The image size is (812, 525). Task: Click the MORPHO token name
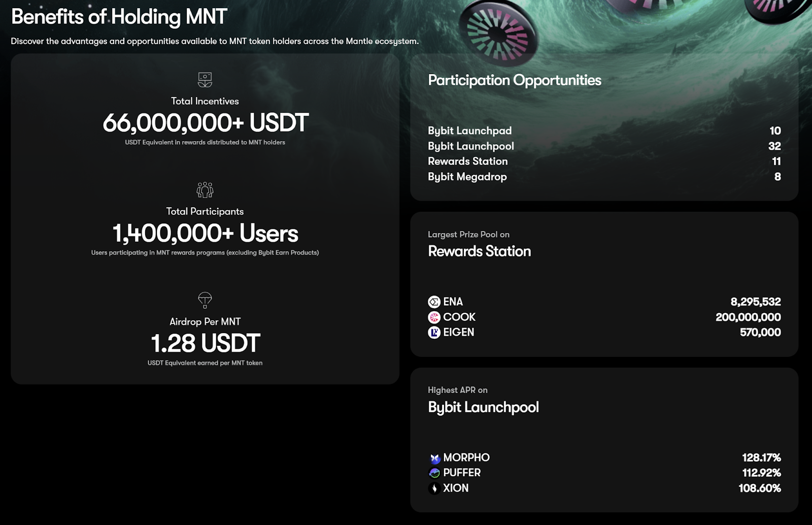point(466,458)
